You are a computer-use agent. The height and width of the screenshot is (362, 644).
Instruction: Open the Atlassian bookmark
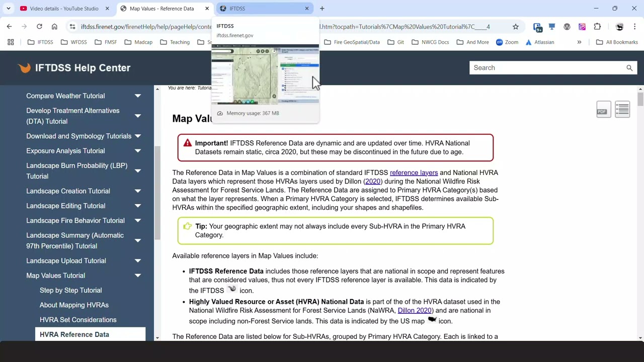coord(539,42)
